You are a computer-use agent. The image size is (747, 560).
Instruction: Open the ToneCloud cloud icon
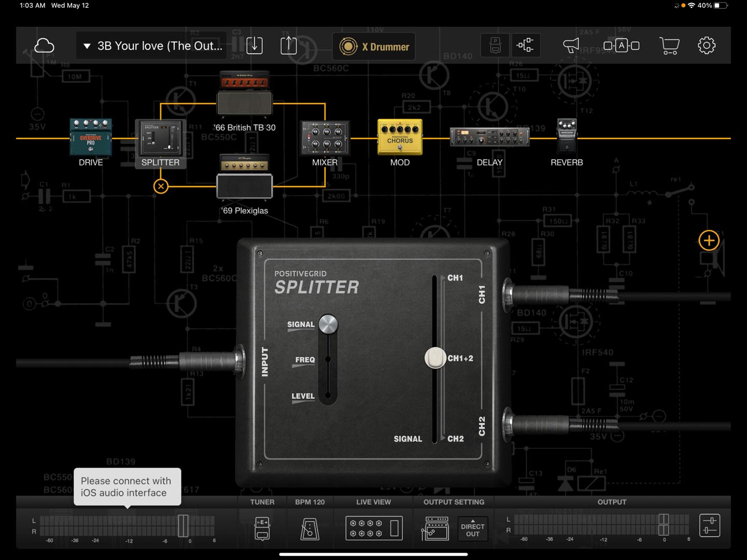coord(44,46)
